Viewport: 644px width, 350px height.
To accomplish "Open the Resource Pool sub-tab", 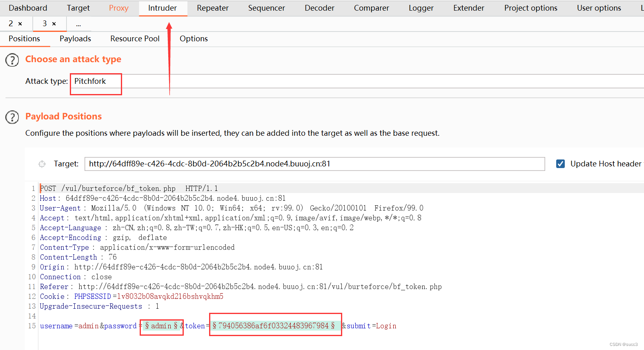I will tap(135, 39).
